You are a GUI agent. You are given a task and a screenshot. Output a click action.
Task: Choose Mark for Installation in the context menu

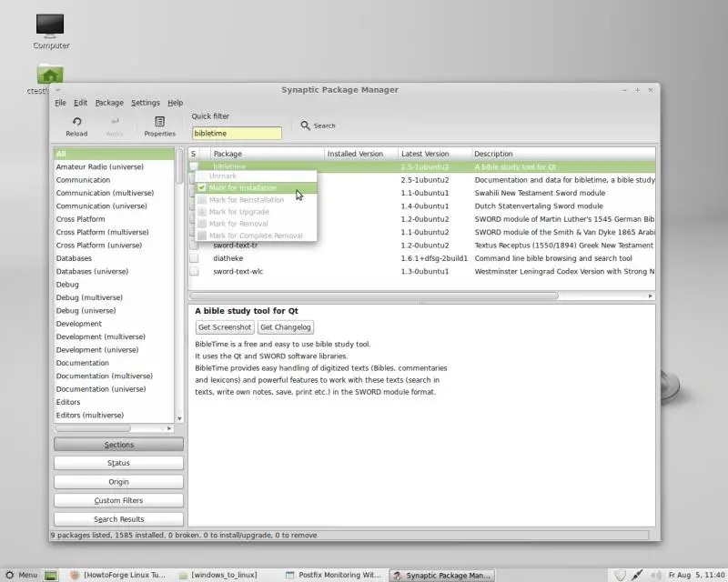(x=257, y=187)
